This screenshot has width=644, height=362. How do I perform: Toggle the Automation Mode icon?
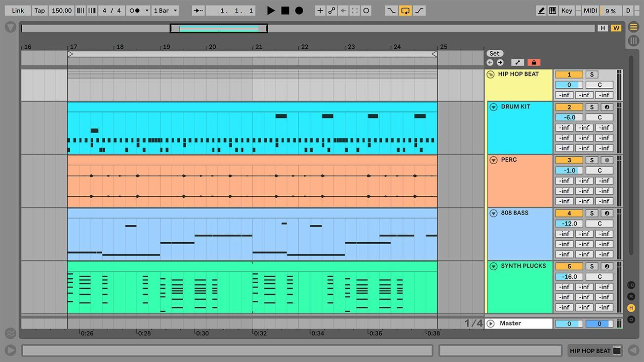pos(517,63)
